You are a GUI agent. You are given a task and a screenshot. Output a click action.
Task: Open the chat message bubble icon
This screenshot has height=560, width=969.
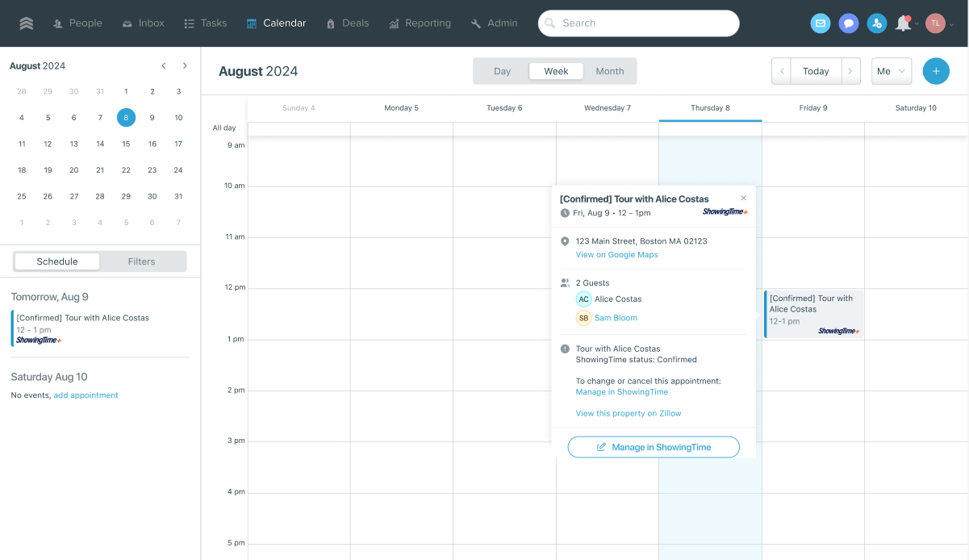848,23
